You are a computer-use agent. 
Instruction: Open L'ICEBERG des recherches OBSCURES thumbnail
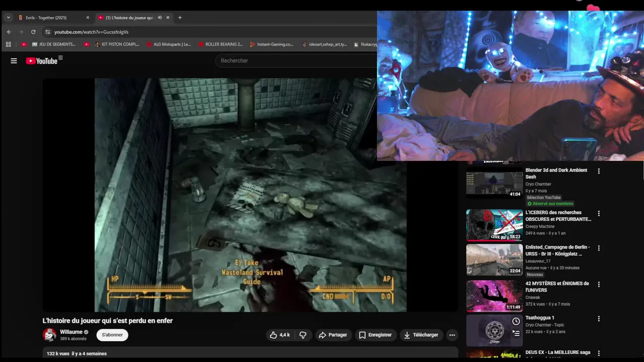[495, 225]
